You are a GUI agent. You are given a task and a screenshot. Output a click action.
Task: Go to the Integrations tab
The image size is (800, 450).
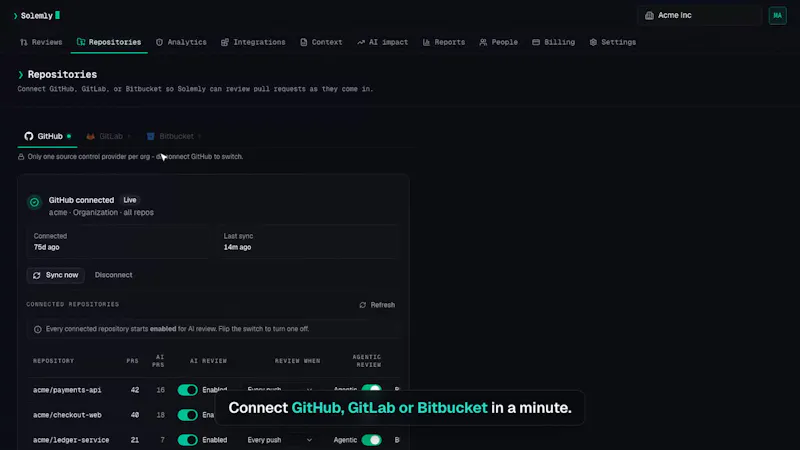[253, 42]
